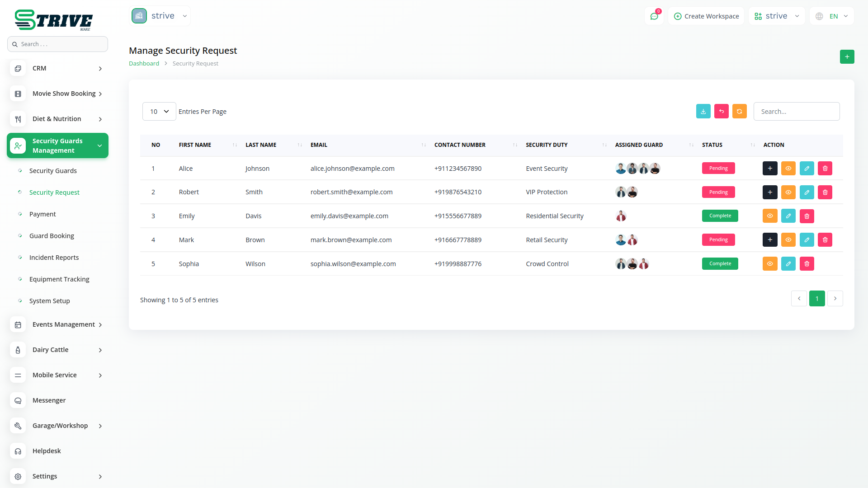Click the teal download export icon

(x=703, y=112)
